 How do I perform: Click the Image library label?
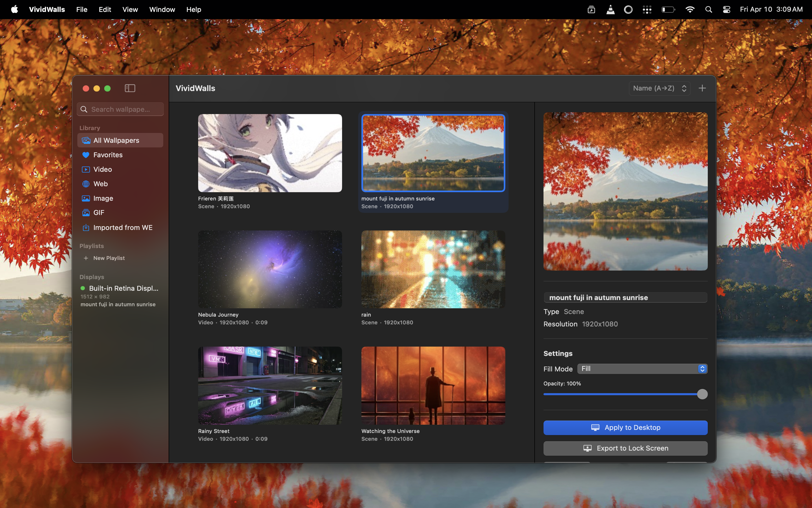pyautogui.click(x=103, y=198)
